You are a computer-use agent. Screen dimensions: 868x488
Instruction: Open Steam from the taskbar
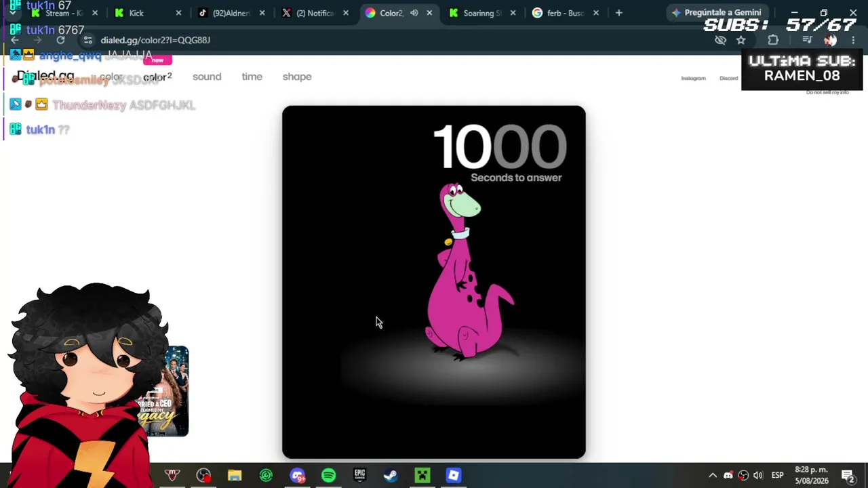[x=391, y=476]
